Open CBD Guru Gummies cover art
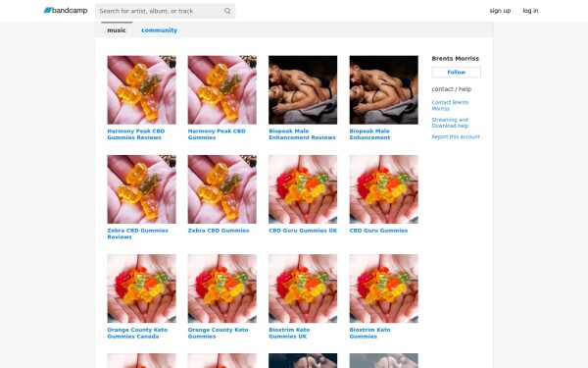588x368 pixels. pos(383,189)
